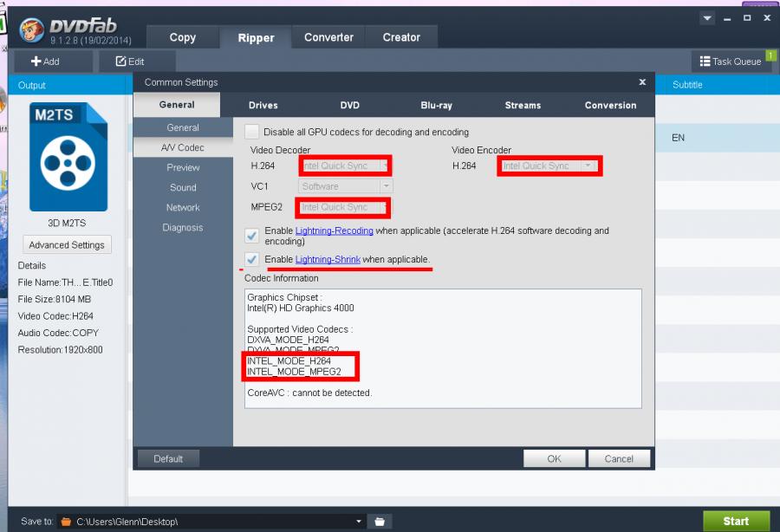Click the M2TS profile file icon
The height and width of the screenshot is (532, 780).
pyautogui.click(x=68, y=157)
